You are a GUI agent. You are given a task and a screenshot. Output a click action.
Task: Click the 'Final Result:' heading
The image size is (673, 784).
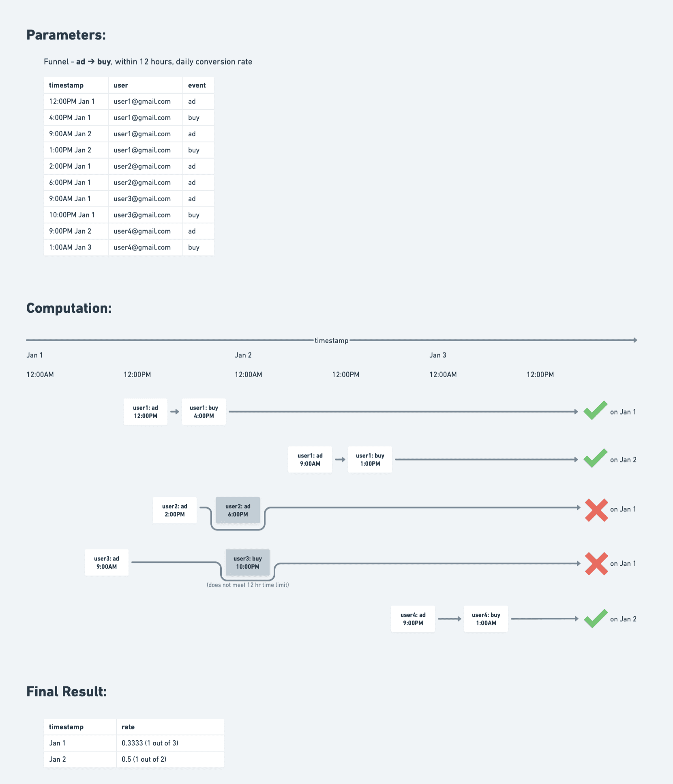click(67, 692)
